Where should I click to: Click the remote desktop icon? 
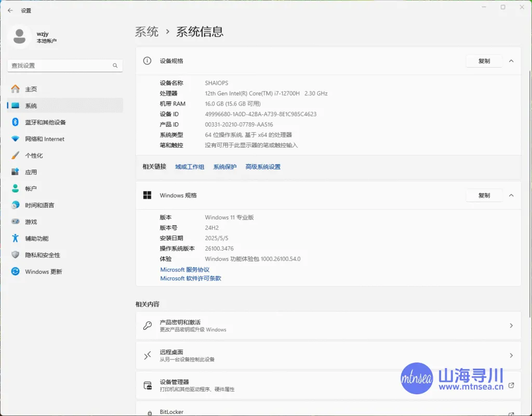[147, 356]
